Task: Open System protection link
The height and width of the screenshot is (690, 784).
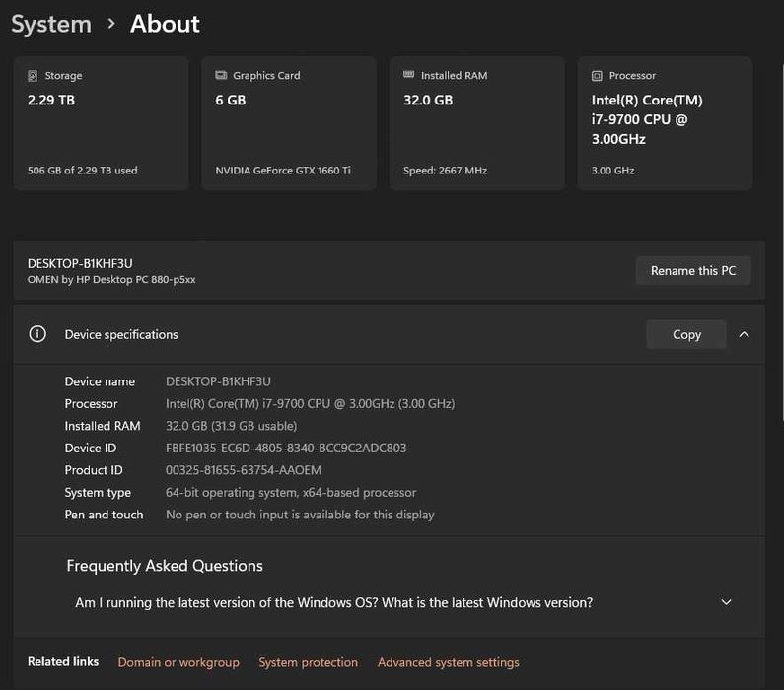Action: click(308, 662)
